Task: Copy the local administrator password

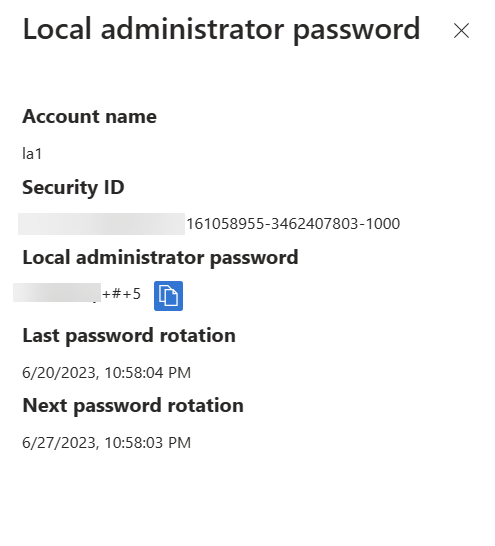Action: (x=168, y=296)
